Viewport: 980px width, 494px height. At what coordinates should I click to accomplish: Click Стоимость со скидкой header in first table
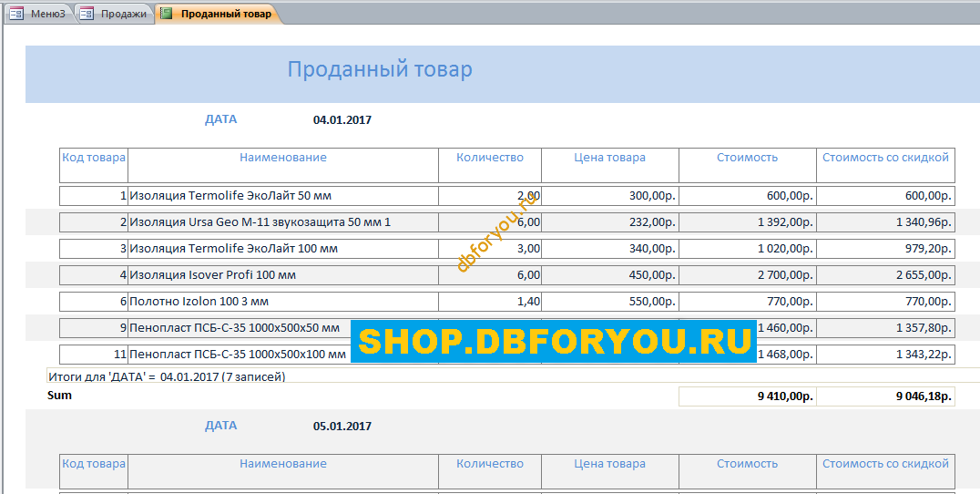click(x=885, y=165)
